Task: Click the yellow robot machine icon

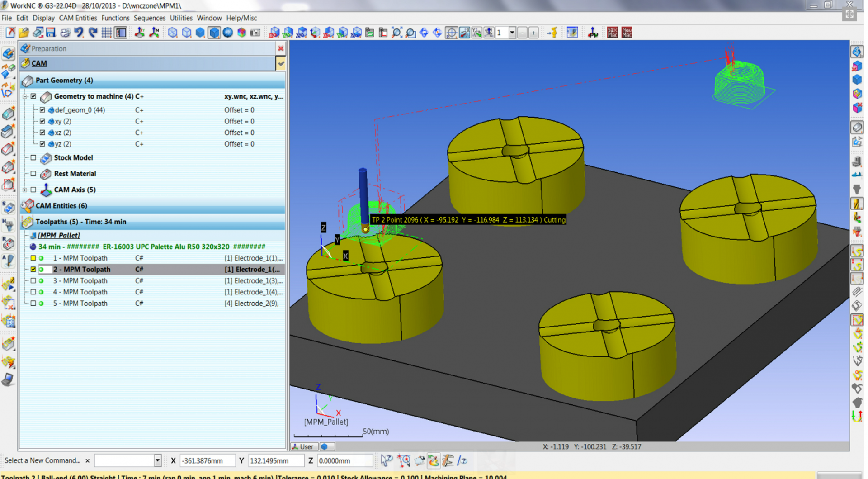Action: [x=552, y=33]
